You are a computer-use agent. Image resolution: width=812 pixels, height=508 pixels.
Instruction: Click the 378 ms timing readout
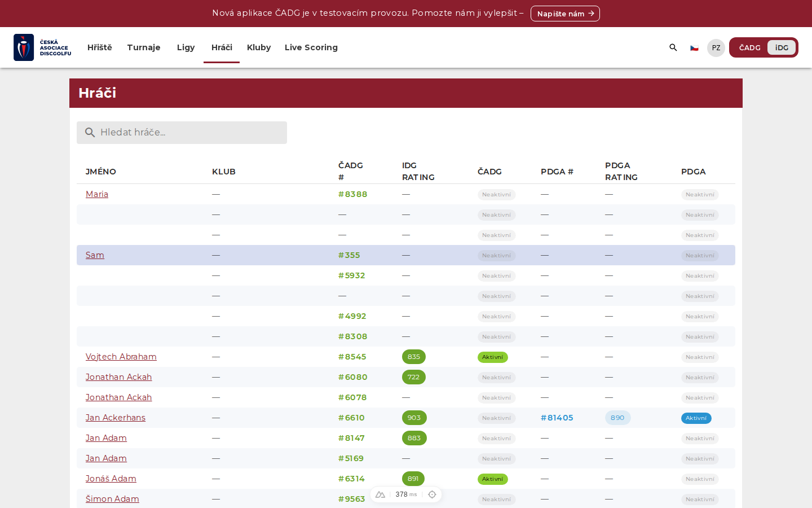[406, 494]
